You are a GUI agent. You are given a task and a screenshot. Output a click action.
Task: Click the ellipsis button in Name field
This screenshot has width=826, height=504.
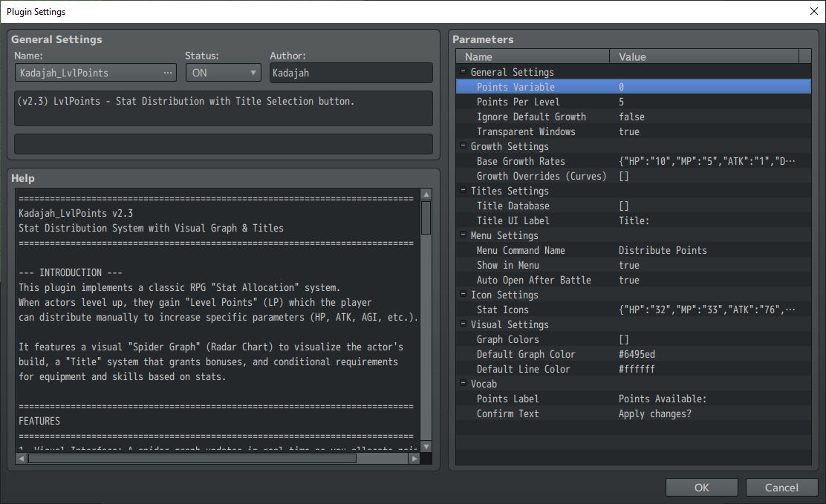click(168, 73)
